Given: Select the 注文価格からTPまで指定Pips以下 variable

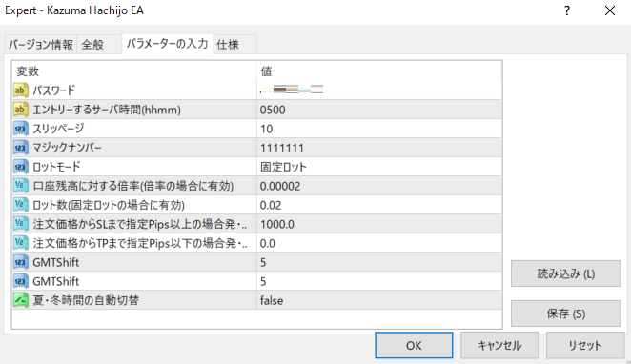Looking at the screenshot, I should coord(140,243).
